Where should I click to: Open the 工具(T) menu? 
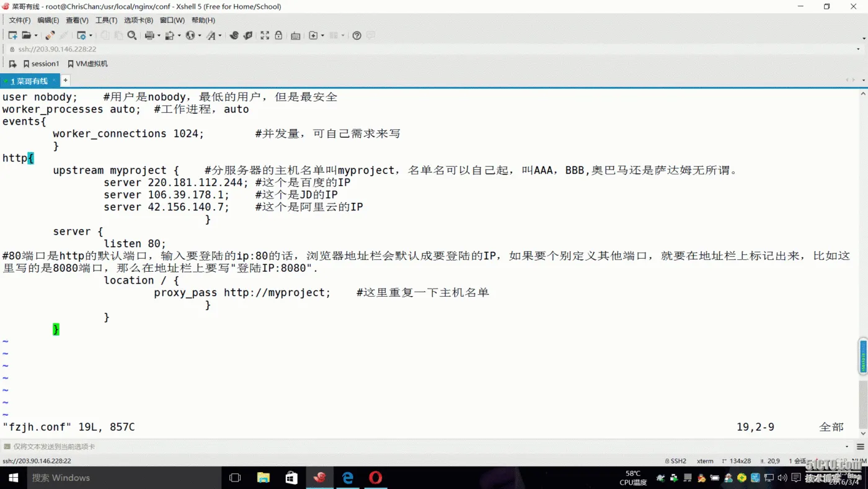pos(107,20)
